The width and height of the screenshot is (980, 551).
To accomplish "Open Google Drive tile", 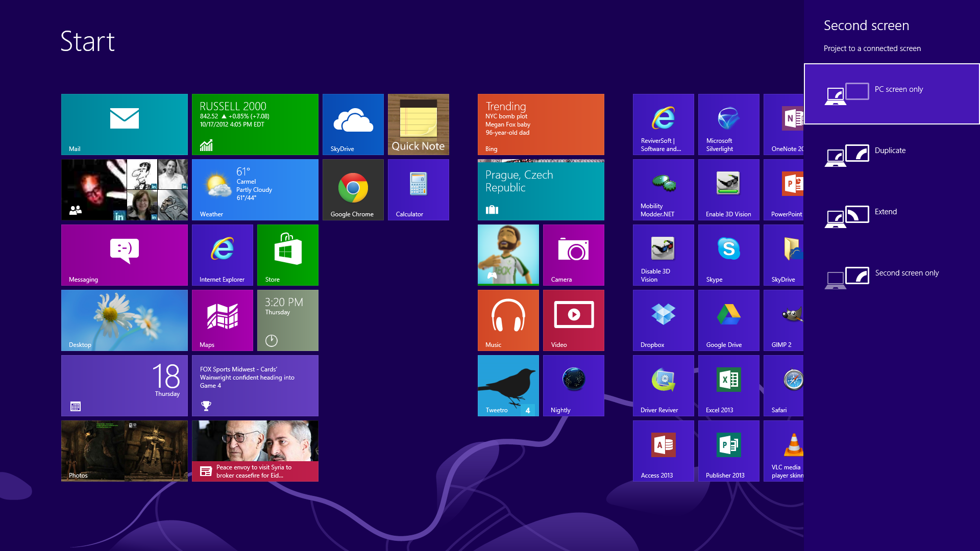I will (x=729, y=320).
